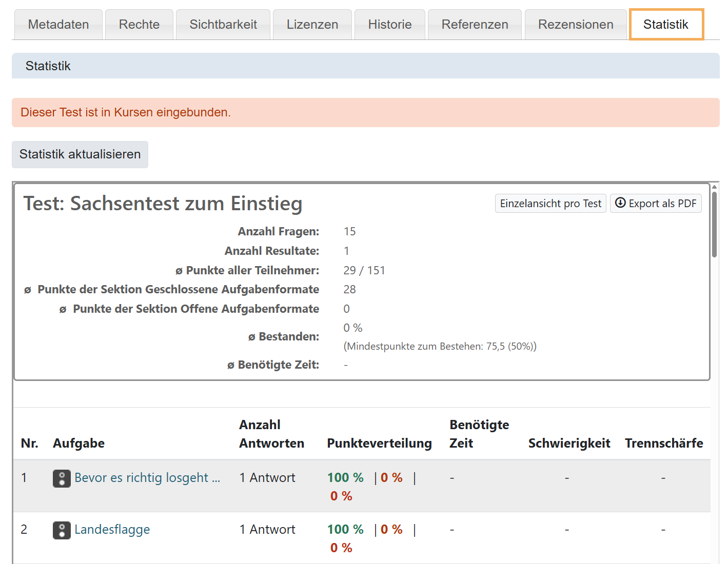
Task: Select the active Statistik tab
Action: [666, 24]
